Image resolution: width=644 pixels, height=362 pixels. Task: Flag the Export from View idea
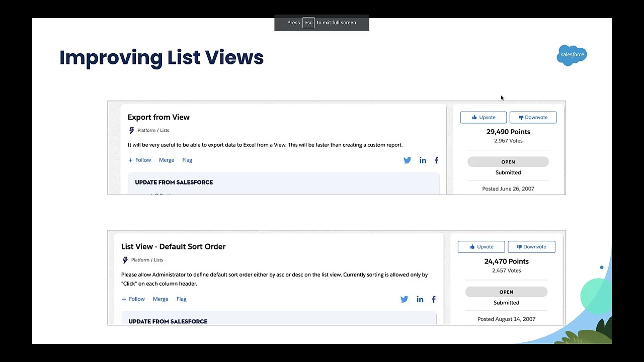187,160
